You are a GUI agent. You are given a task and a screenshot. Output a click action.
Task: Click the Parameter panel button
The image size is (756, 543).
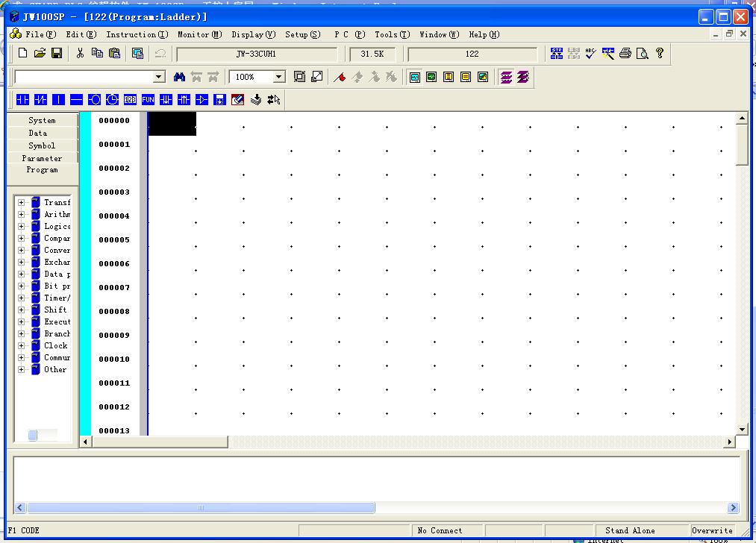(x=42, y=158)
